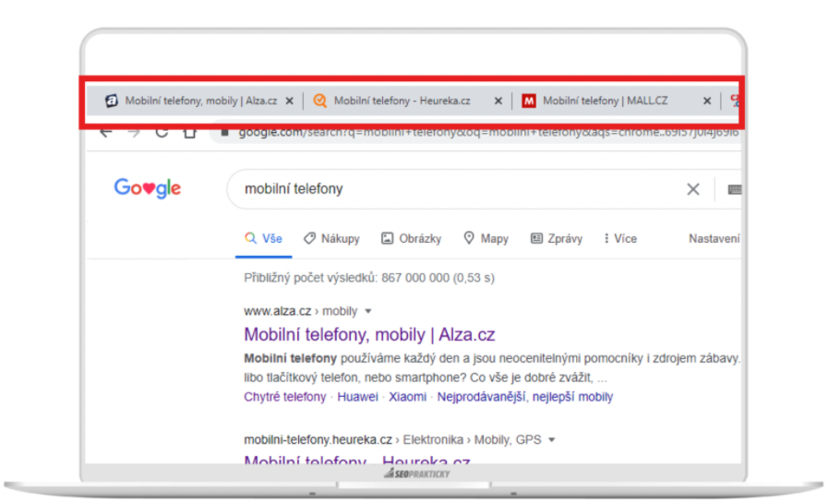Switch to the MALL.CZ browser tab
The height and width of the screenshot is (504, 829).
[616, 101]
